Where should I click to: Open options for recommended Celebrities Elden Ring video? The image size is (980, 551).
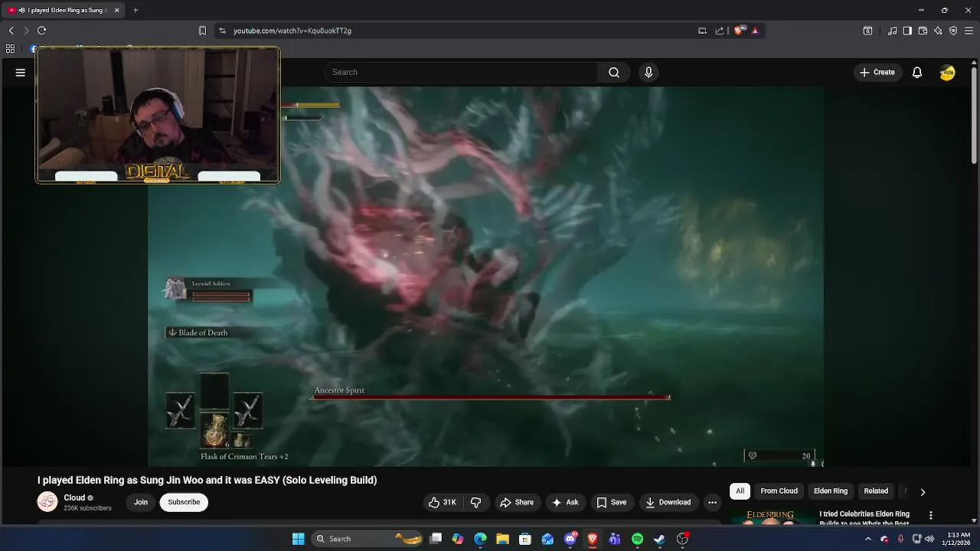pos(931,516)
